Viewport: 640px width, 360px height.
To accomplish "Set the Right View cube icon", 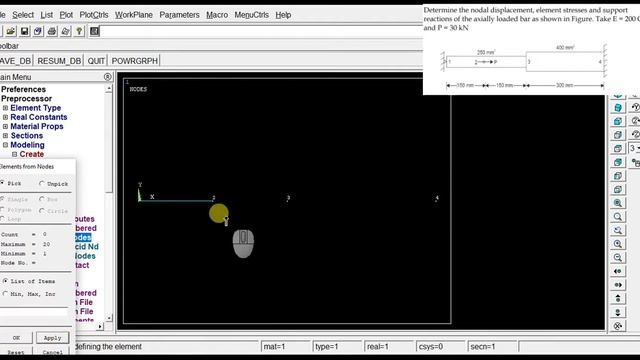I will [618, 135].
